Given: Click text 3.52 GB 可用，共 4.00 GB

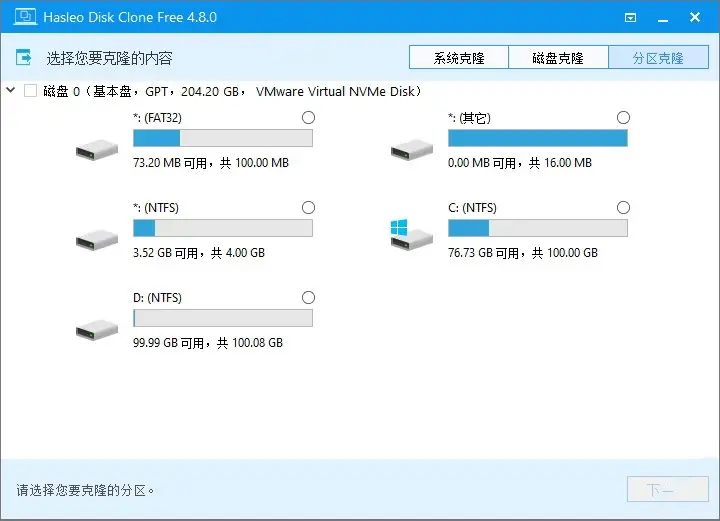Looking at the screenshot, I should pyautogui.click(x=199, y=253).
